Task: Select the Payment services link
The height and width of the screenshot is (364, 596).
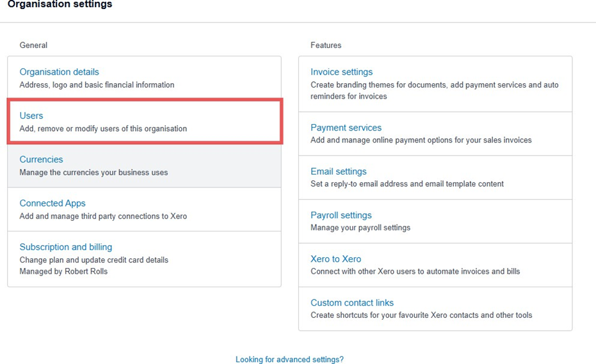Action: coord(346,128)
